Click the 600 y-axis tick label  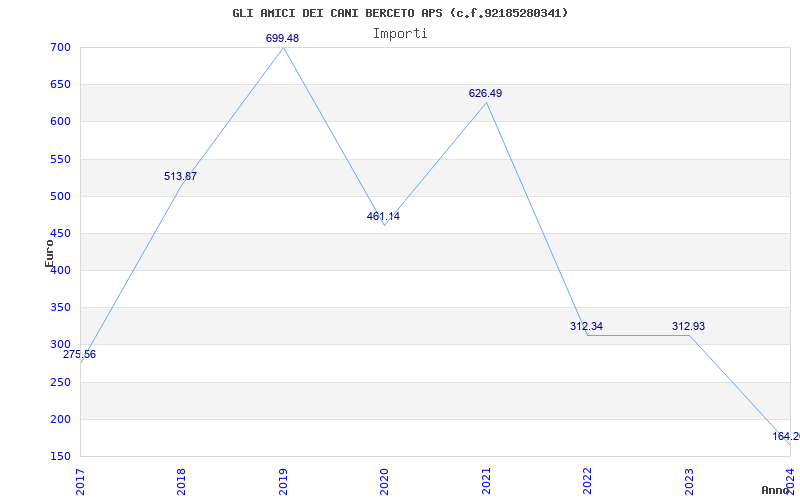click(60, 122)
